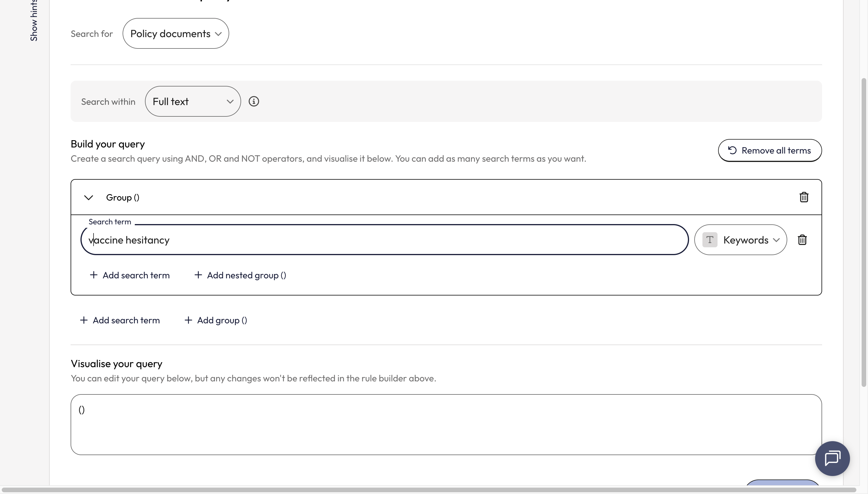Open the Full text dropdown
Viewport: 868px width, 494px height.
193,102
